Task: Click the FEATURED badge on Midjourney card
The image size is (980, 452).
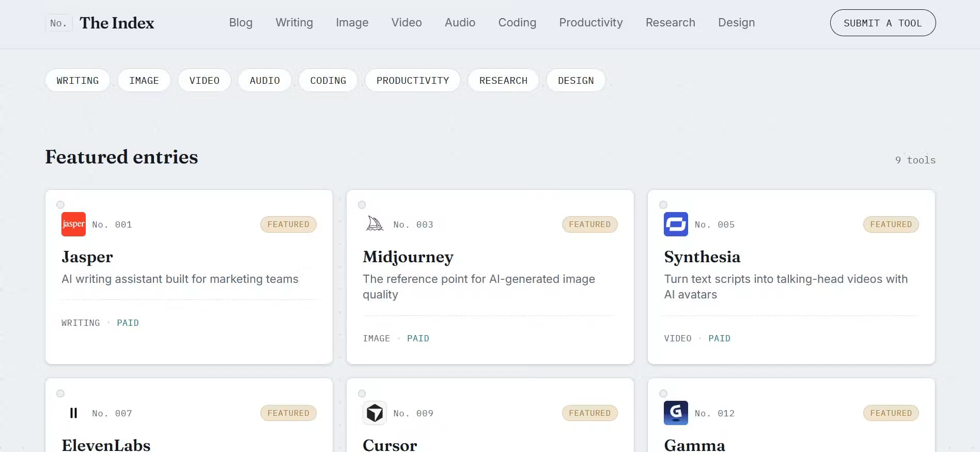Action: tap(590, 224)
